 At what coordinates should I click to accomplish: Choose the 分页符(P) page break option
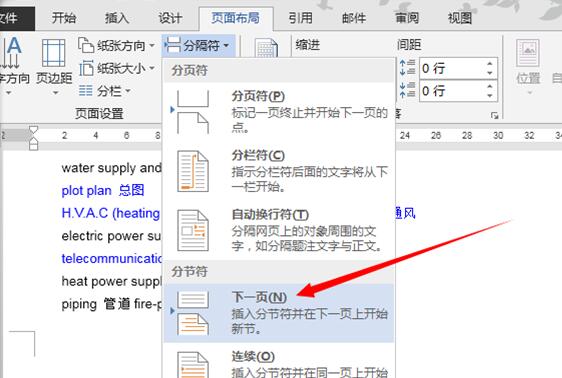coord(278,111)
